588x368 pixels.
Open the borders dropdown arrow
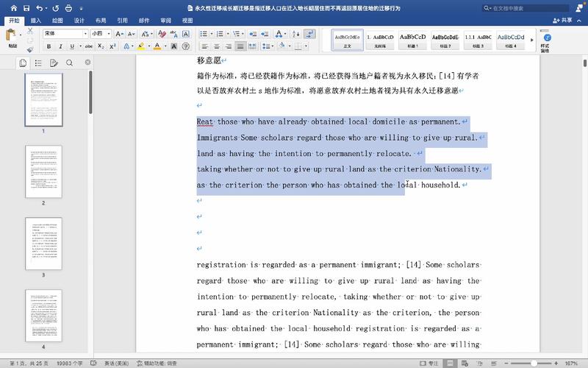(x=306, y=46)
